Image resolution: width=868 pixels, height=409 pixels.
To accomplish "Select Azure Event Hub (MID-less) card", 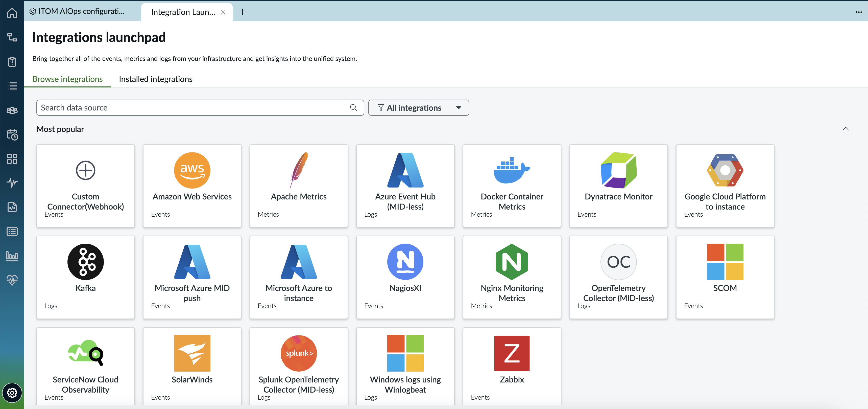I will coord(405,186).
